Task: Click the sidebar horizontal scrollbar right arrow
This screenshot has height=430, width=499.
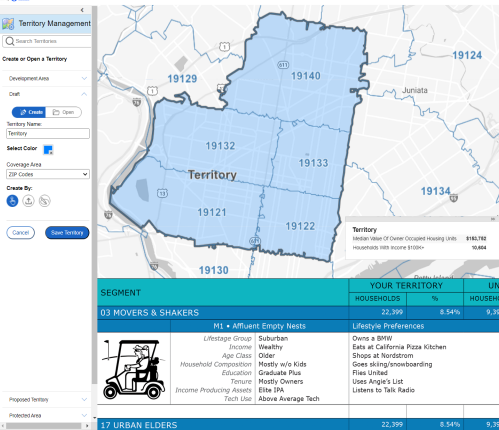Action: tap(87, 426)
